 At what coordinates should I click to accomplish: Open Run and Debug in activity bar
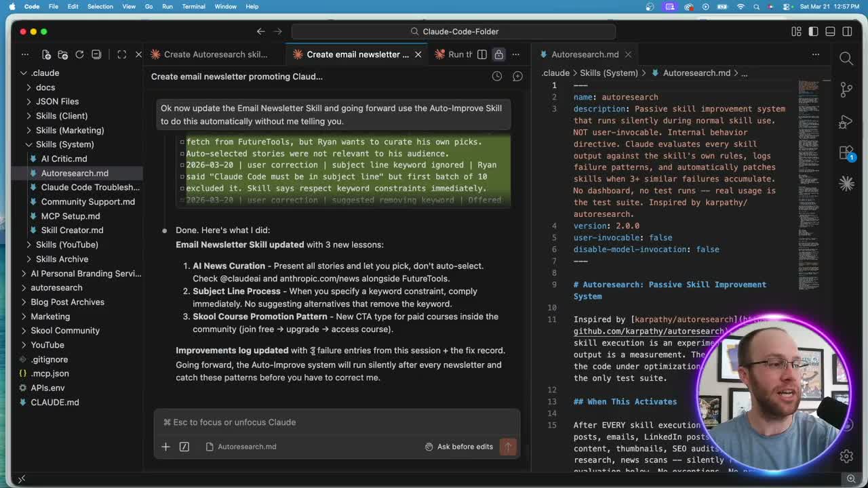(846, 121)
